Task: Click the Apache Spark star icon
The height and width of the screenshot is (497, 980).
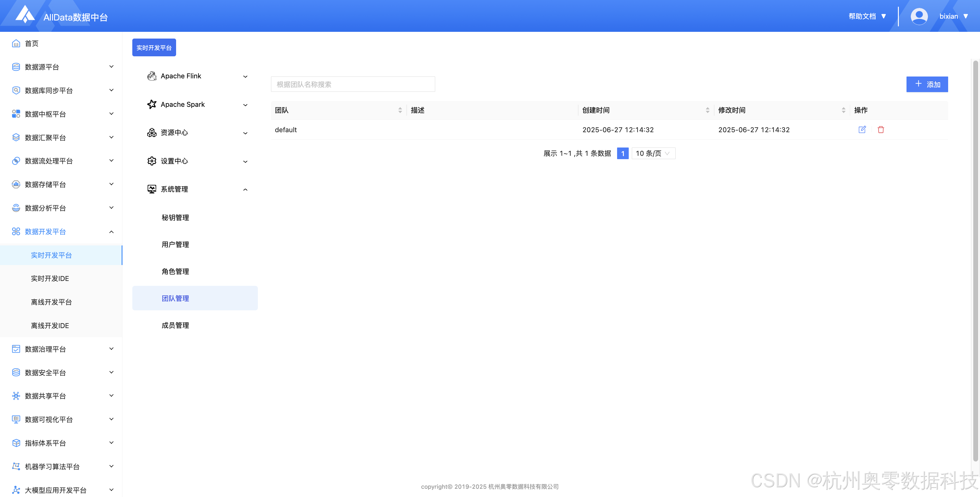Action: (x=152, y=104)
